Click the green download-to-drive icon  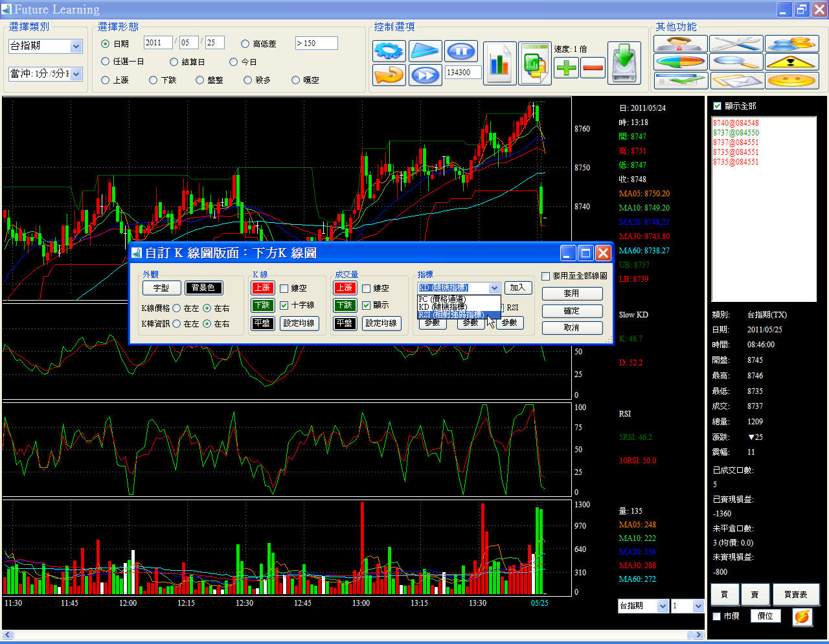pos(624,63)
